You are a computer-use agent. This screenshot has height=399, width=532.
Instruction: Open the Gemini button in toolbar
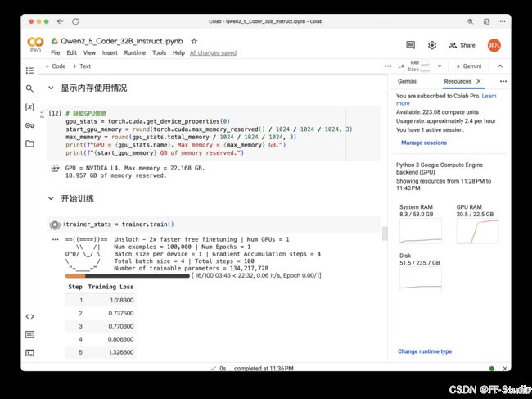tap(468, 66)
